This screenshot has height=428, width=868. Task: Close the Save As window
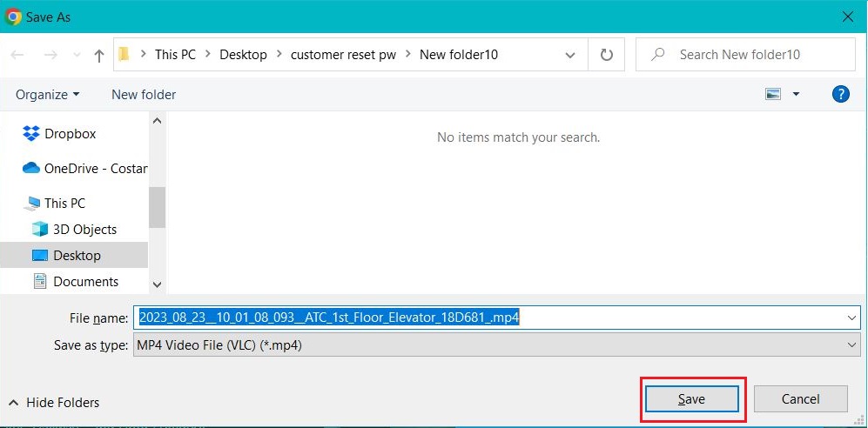coord(847,17)
